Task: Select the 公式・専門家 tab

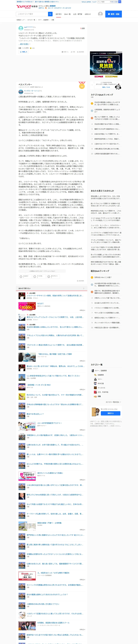Action: click(78, 14)
